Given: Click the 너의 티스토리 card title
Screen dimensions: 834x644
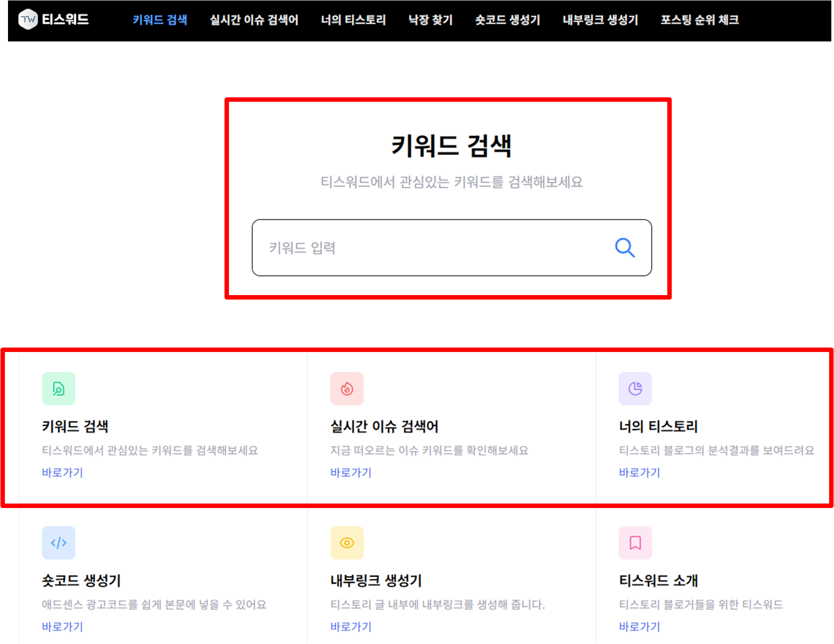Looking at the screenshot, I should (658, 426).
